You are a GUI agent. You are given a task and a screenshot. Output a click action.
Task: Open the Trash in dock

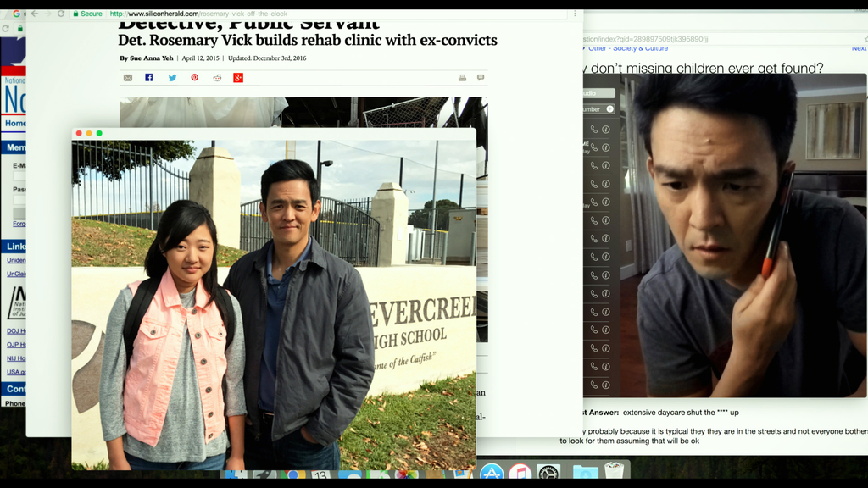tap(614, 470)
